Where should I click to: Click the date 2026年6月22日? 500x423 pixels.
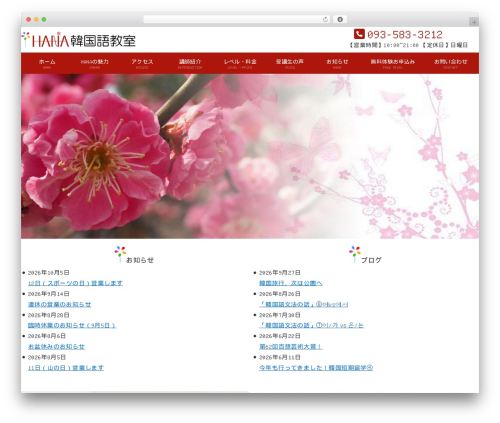click(280, 336)
